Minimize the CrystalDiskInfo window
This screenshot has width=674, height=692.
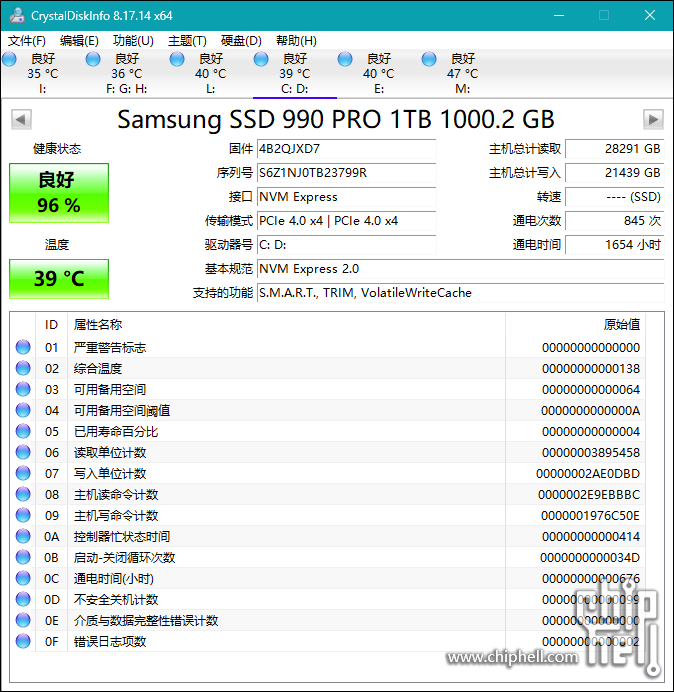pyautogui.click(x=559, y=15)
